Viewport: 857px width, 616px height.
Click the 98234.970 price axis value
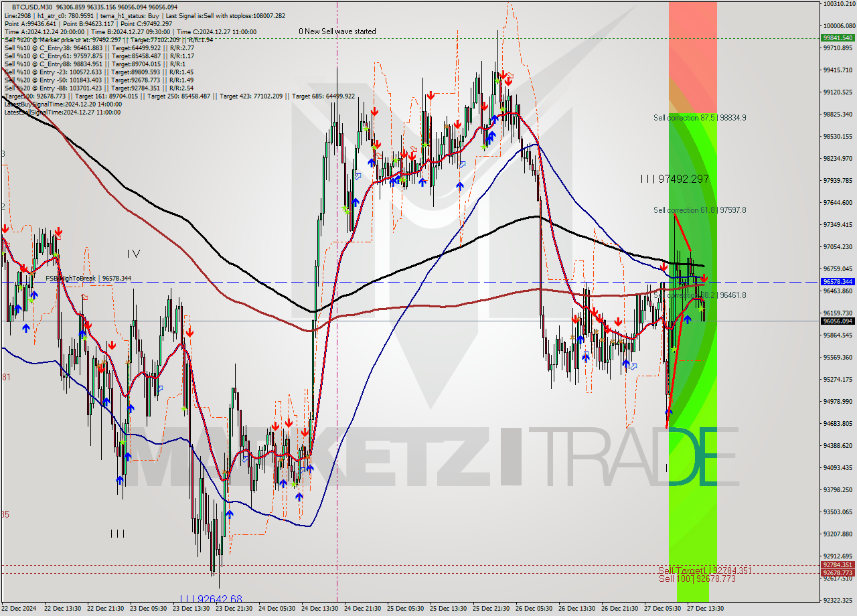click(x=838, y=159)
